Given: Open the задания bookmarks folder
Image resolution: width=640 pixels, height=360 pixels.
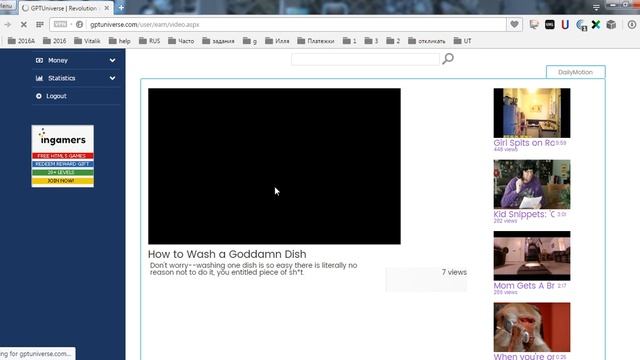Looking at the screenshot, I should [x=218, y=41].
